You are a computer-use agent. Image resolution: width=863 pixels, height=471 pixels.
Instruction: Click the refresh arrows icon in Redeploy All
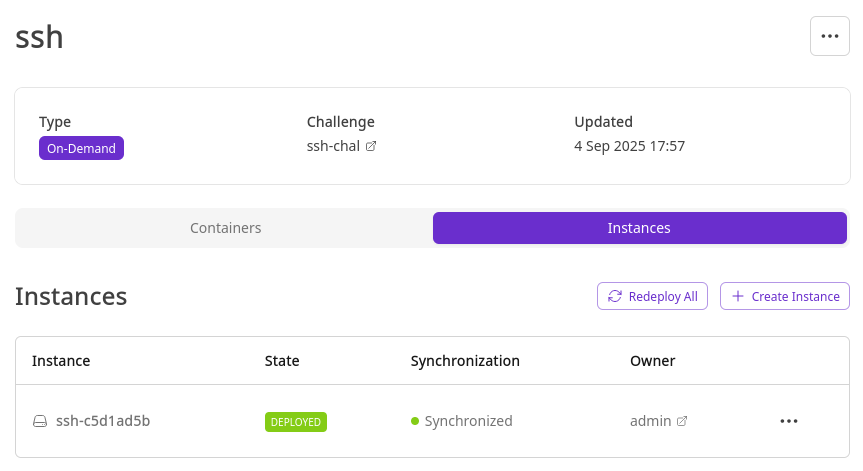tap(615, 296)
